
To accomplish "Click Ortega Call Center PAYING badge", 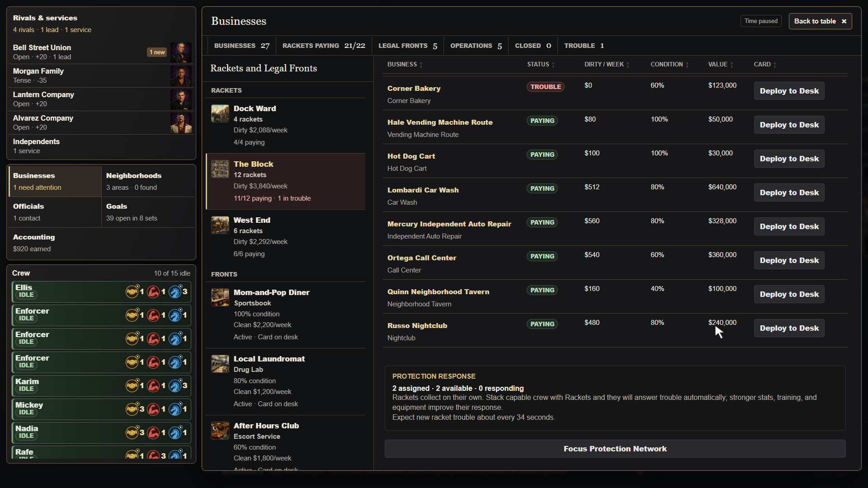I will coord(542,256).
